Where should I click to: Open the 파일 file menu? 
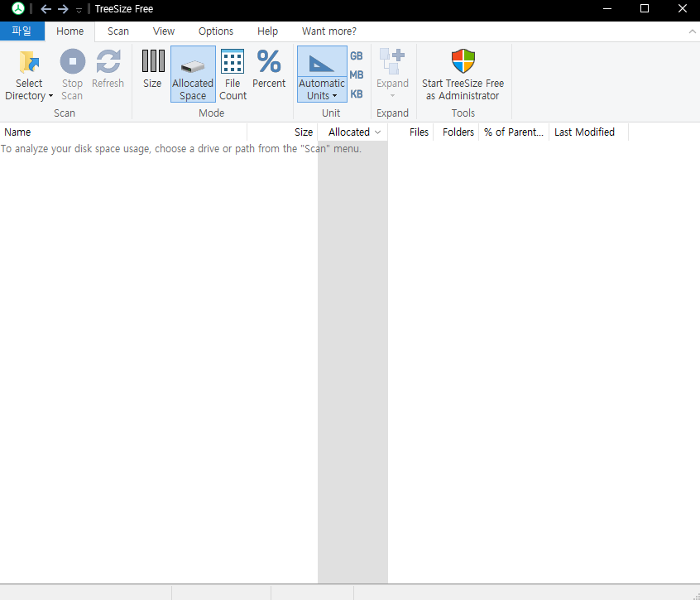[x=22, y=31]
